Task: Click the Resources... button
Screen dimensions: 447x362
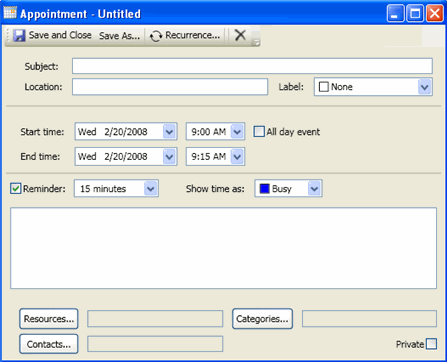Action: click(49, 319)
